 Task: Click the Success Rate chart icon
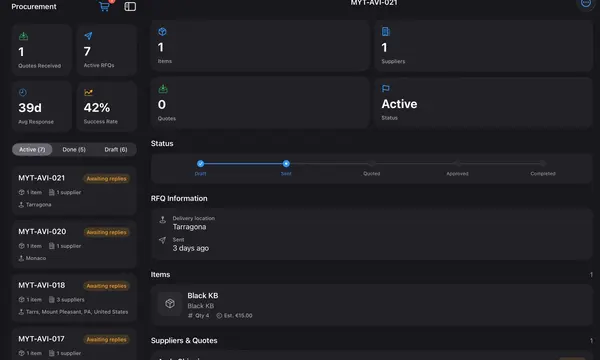point(88,92)
